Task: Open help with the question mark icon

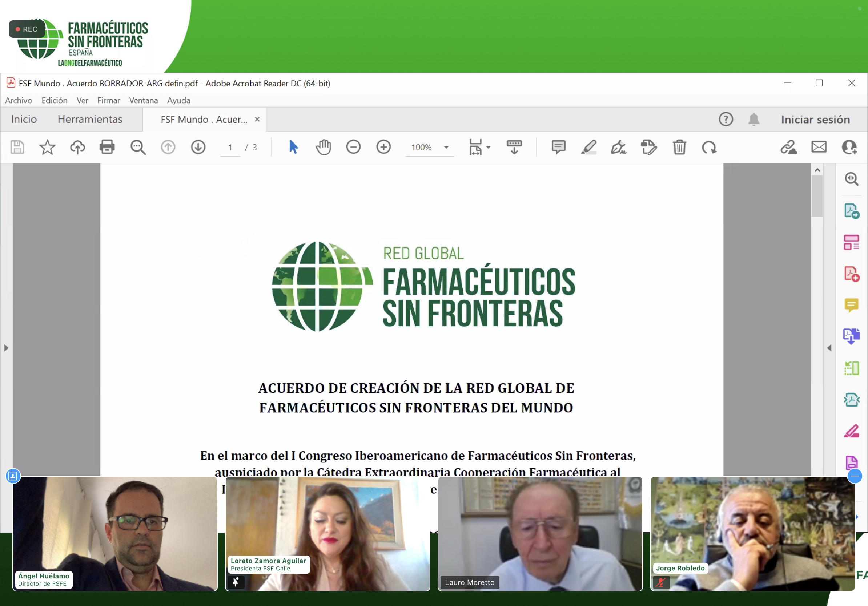Action: [726, 120]
